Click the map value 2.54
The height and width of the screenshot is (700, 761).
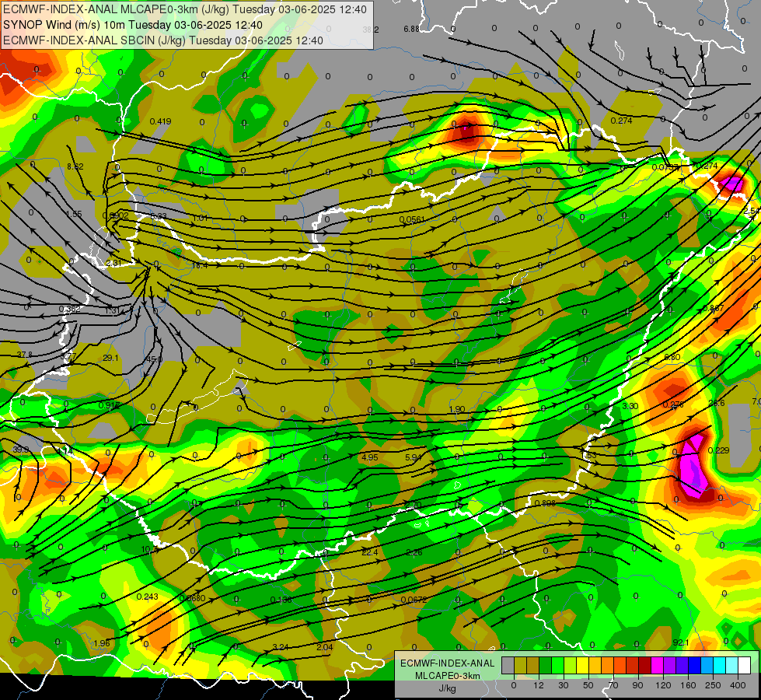pos(752,211)
